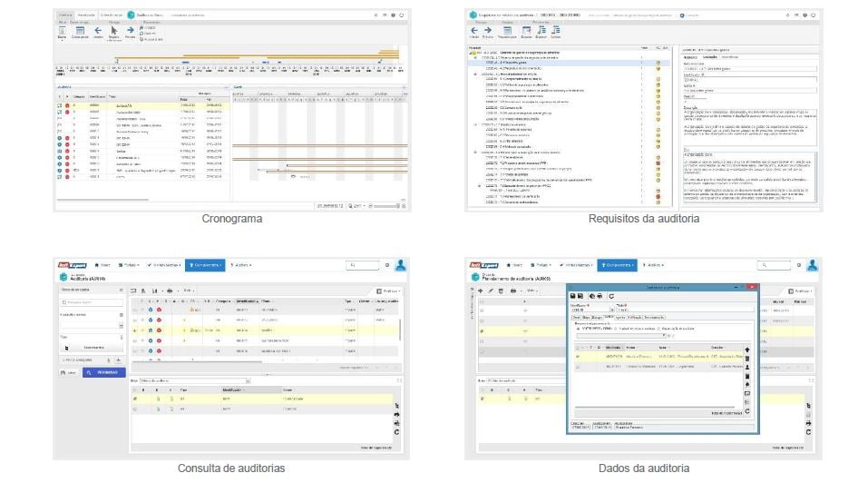Select first radio option in Dados da auditoria dialog
This screenshot has width=868, height=493.
[579, 328]
